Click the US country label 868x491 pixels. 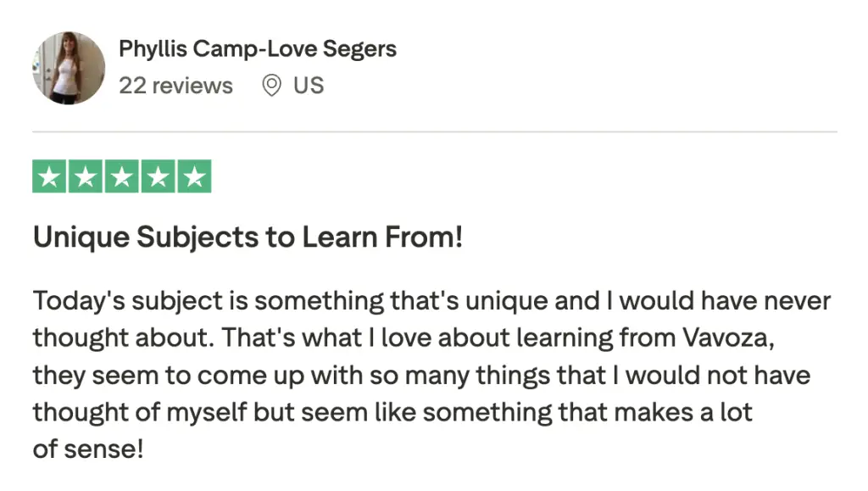pos(309,86)
